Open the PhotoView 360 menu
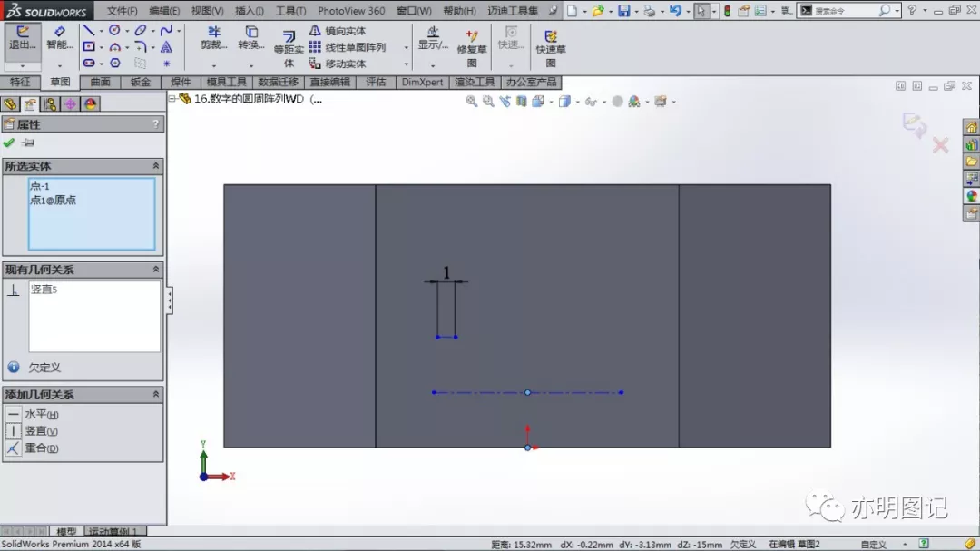The height and width of the screenshot is (551, 980). coord(351,11)
